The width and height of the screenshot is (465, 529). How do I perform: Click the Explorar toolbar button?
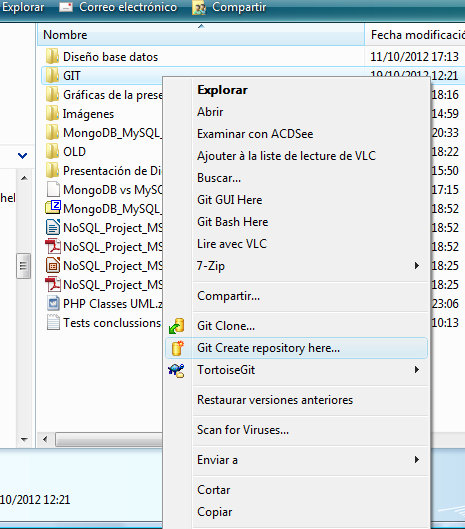coord(22,7)
